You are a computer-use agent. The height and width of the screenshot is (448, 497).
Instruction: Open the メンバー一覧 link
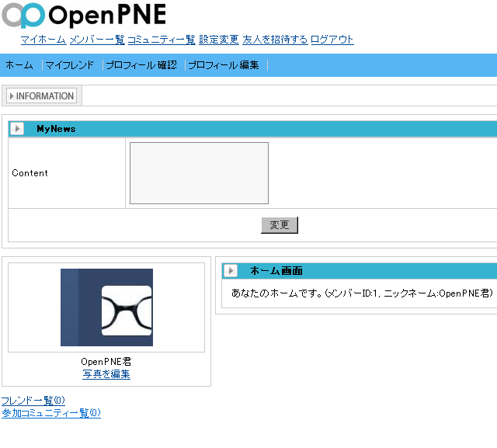click(96, 40)
